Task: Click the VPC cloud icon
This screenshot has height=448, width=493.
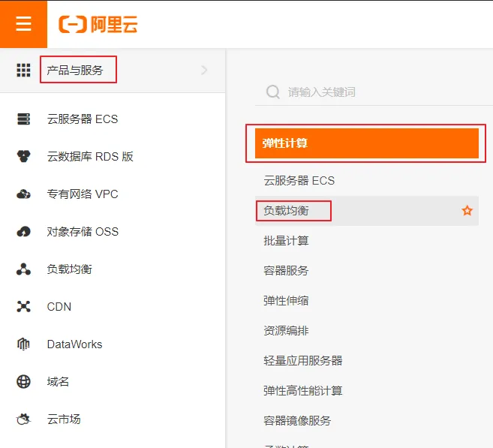Action: [23, 194]
